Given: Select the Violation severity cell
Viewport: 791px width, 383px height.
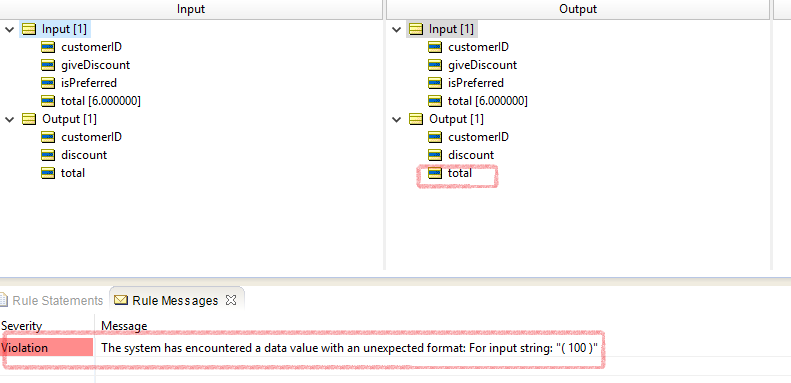Looking at the screenshot, I should click(x=46, y=348).
